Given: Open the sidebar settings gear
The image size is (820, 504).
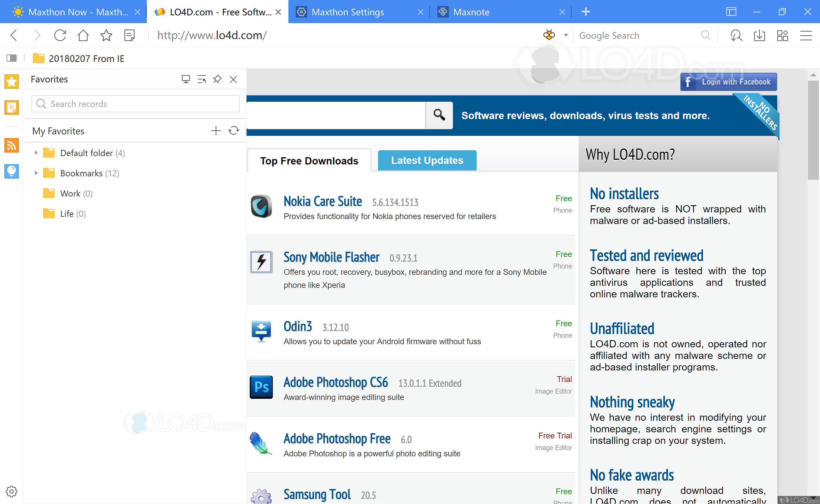Looking at the screenshot, I should (x=11, y=491).
